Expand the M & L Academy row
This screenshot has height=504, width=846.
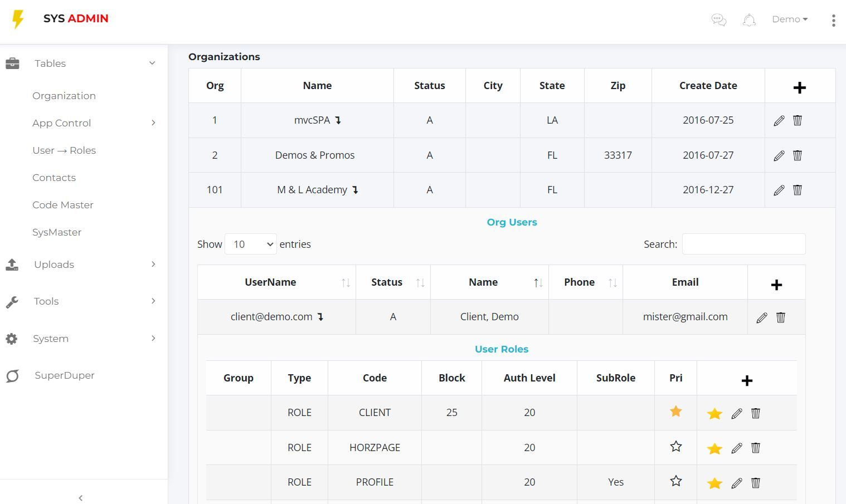tap(355, 190)
